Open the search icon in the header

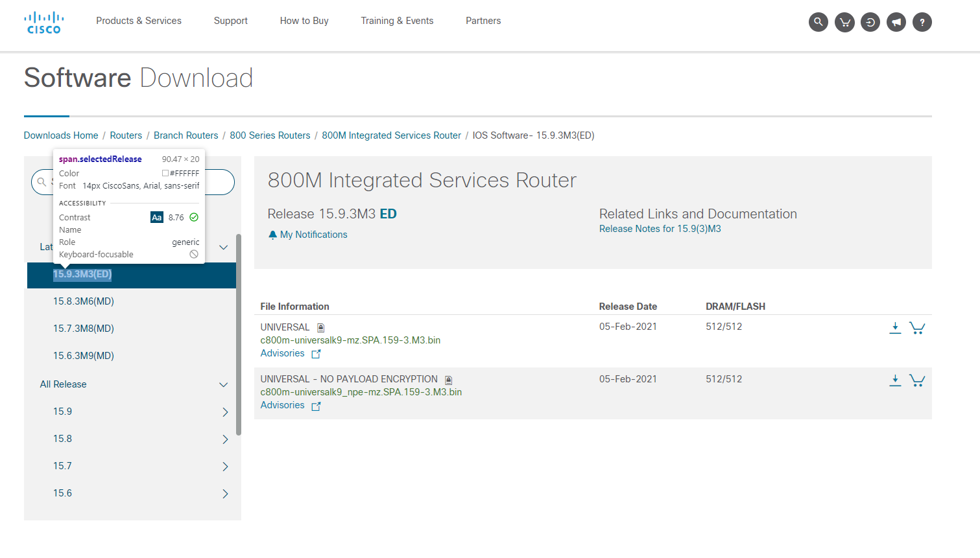[819, 22]
